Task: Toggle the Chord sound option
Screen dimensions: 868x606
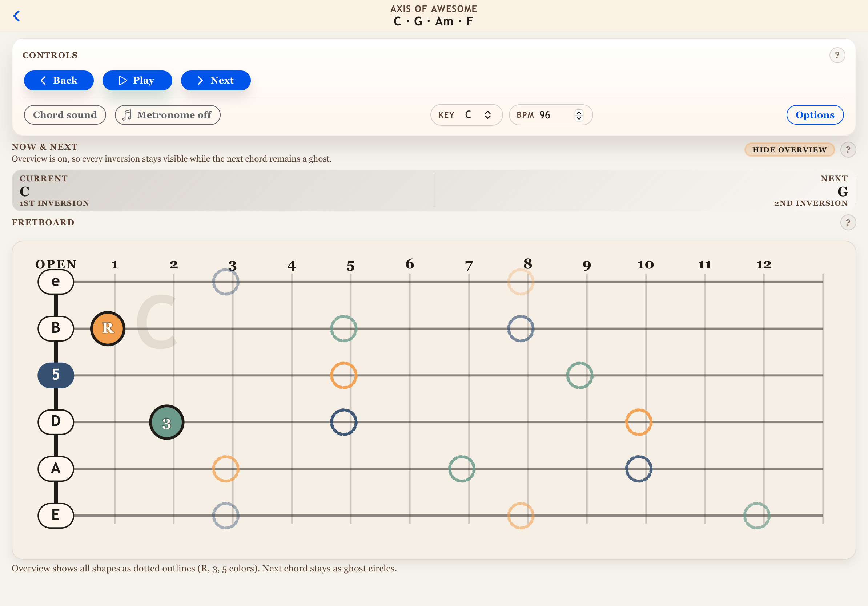Action: tap(65, 114)
